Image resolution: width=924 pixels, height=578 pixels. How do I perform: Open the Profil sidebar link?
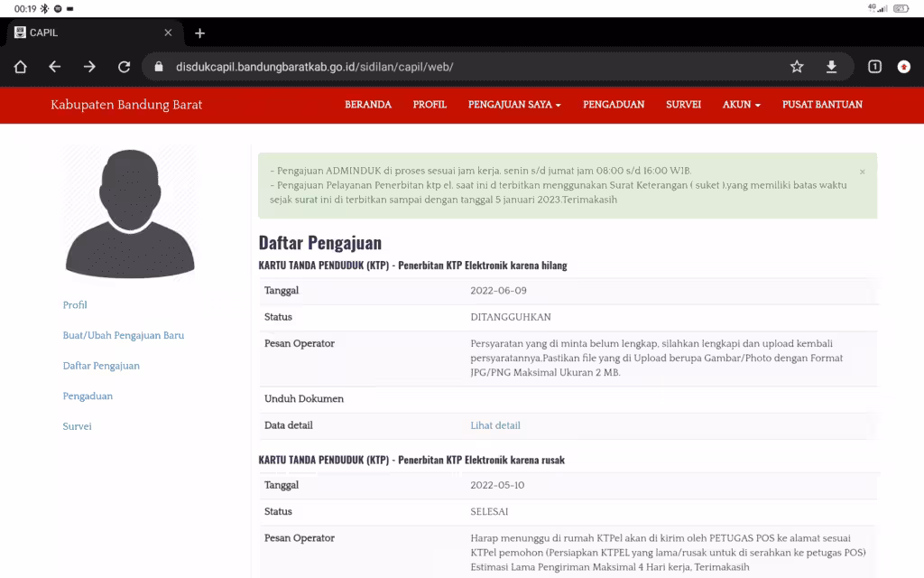75,305
